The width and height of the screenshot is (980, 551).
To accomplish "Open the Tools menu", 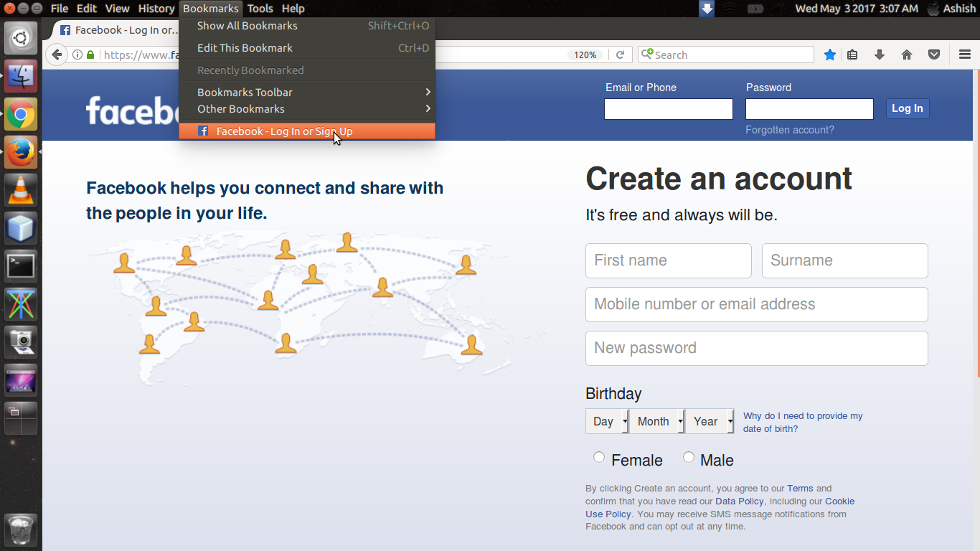I will tap(260, 9).
